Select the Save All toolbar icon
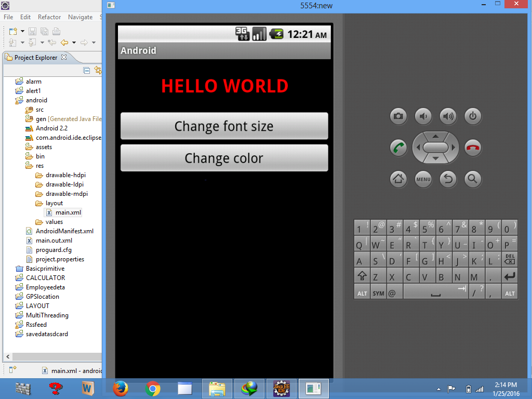The width and height of the screenshot is (532, 399). 43,31
